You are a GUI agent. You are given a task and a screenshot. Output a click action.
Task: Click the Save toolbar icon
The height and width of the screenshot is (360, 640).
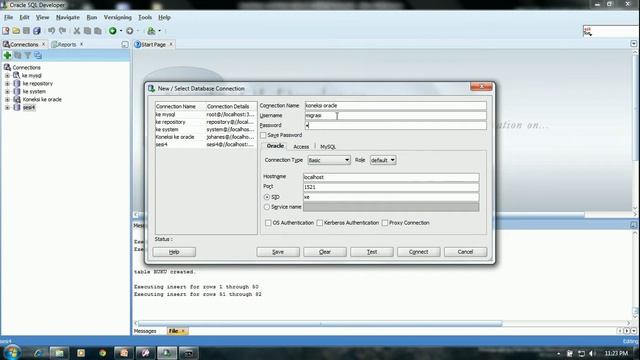pyautogui.click(x=26, y=31)
